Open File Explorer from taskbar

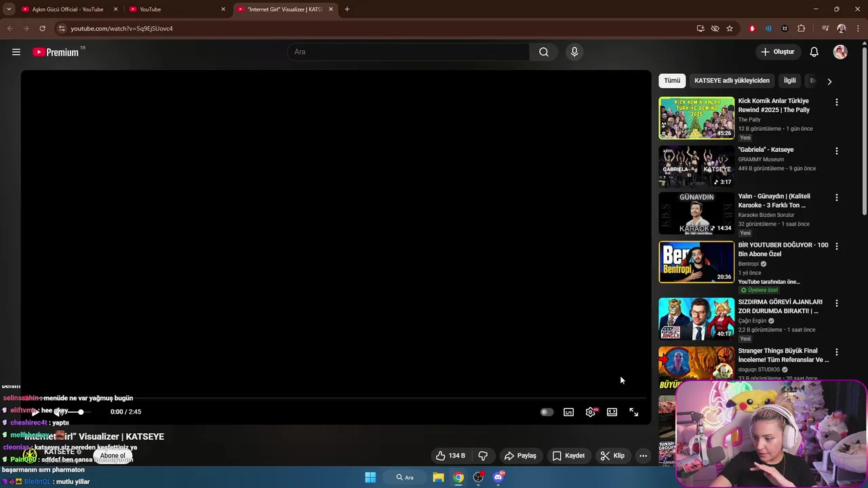(438, 477)
